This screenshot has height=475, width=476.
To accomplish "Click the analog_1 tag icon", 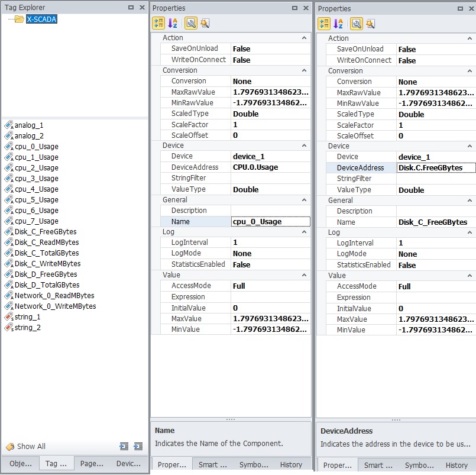I will (8, 125).
